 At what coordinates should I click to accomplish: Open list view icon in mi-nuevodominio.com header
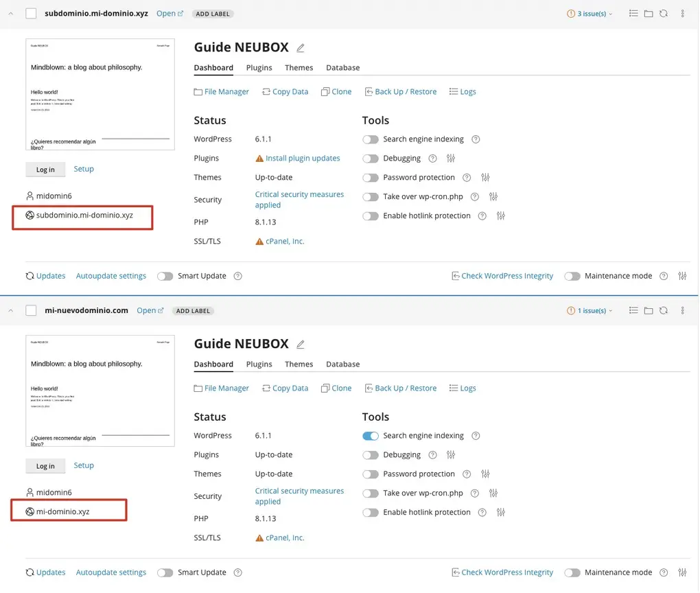click(633, 310)
